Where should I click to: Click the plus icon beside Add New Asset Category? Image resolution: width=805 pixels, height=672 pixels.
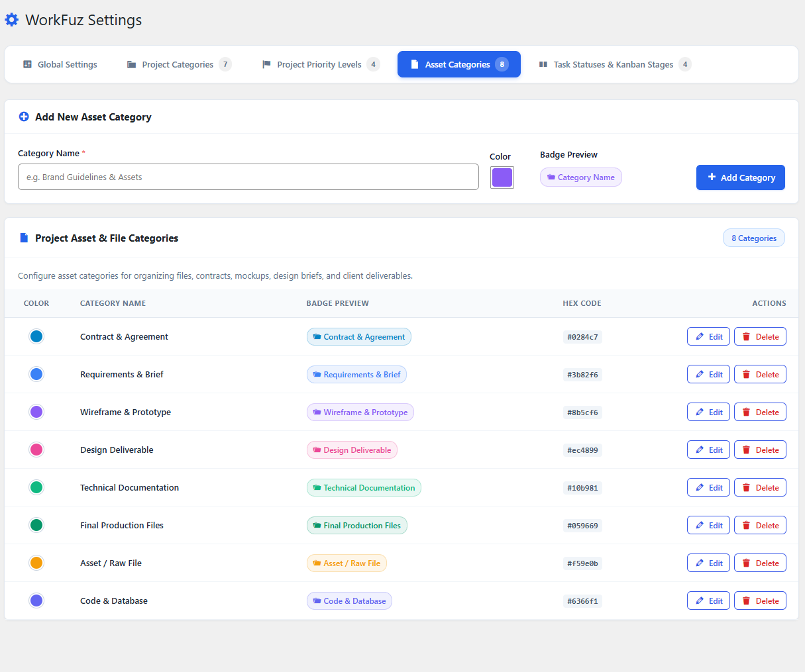(24, 117)
